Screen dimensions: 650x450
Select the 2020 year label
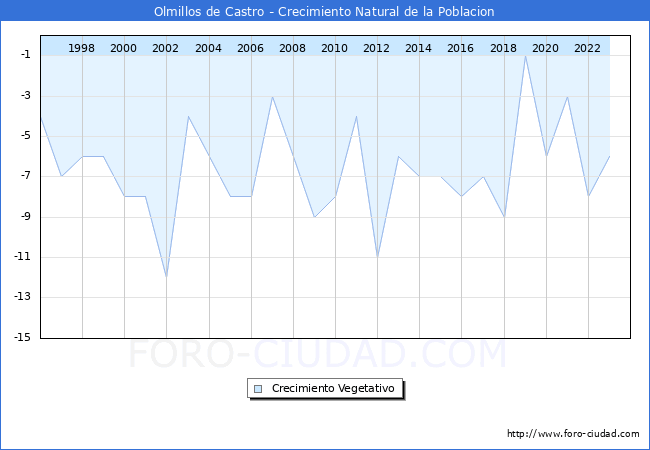point(545,48)
